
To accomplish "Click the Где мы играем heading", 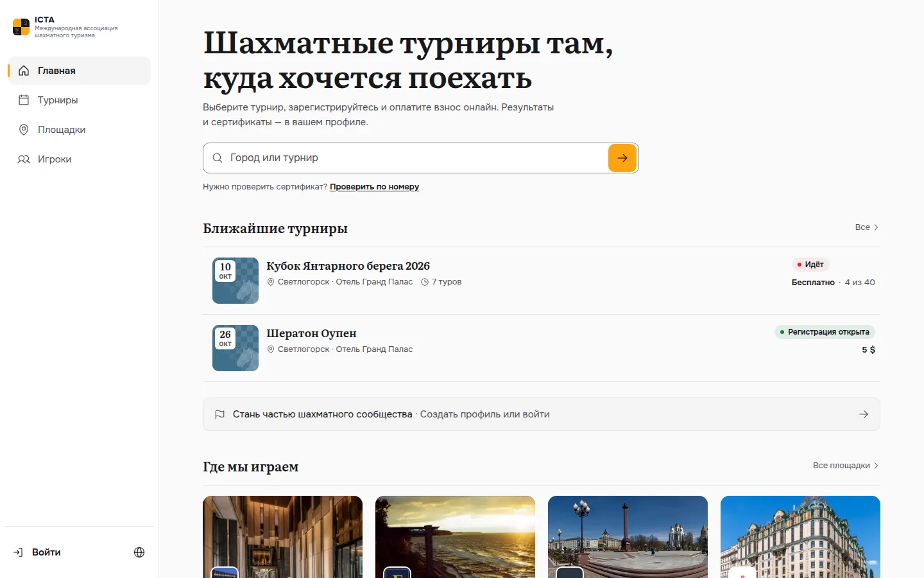I will pos(251,467).
